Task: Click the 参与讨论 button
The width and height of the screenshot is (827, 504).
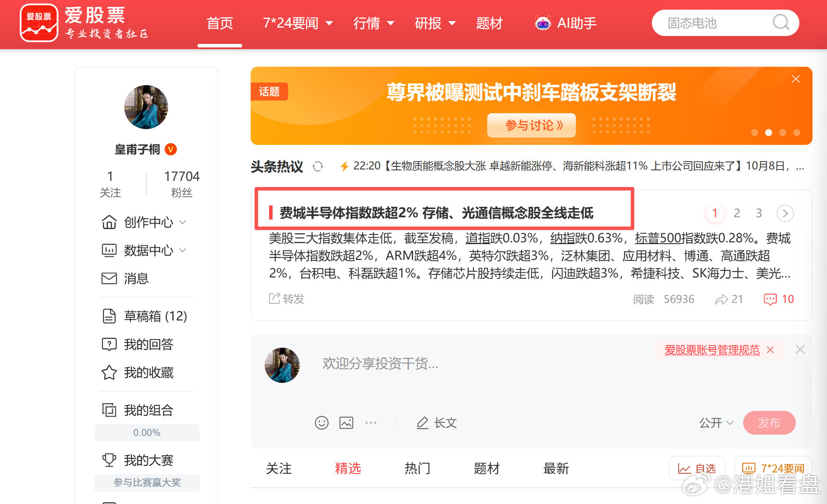Action: (x=532, y=126)
